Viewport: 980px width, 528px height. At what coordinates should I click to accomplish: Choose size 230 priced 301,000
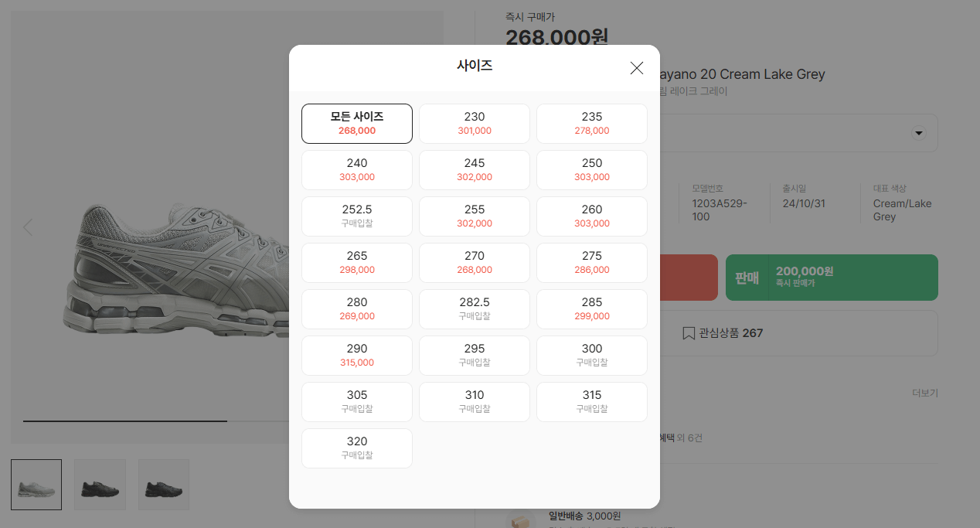tap(475, 124)
